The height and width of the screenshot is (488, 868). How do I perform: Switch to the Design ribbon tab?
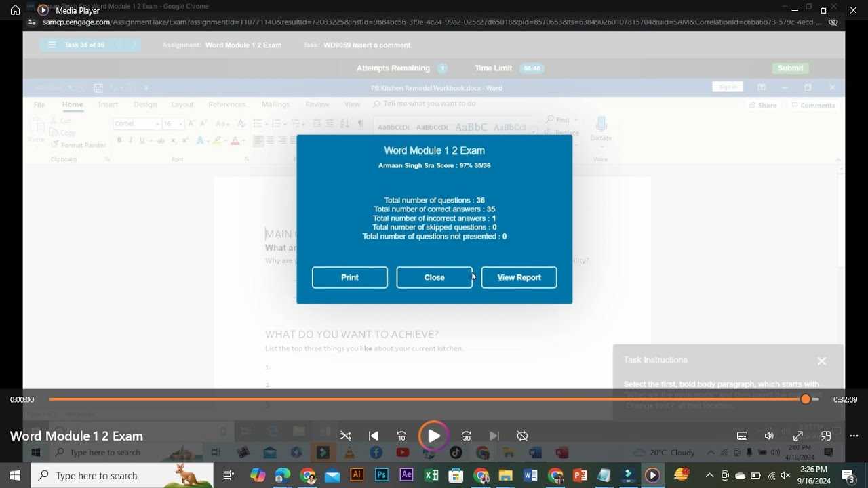144,105
